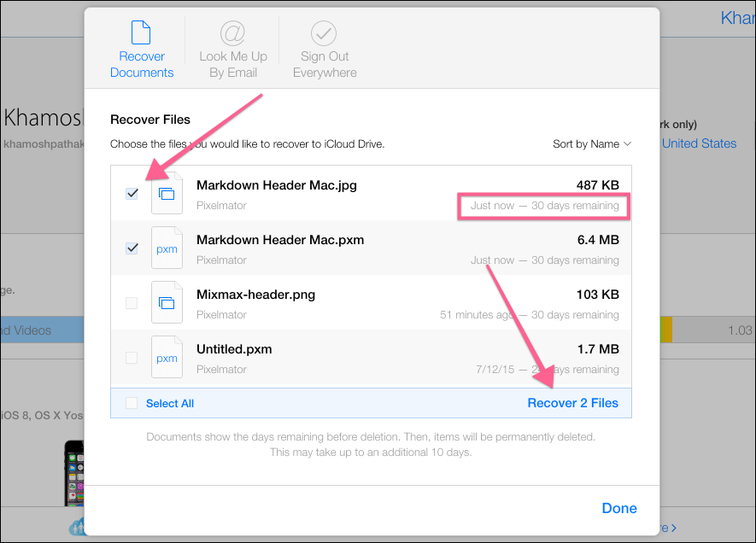
Task: Click the 1.7 MB size value
Action: [598, 349]
